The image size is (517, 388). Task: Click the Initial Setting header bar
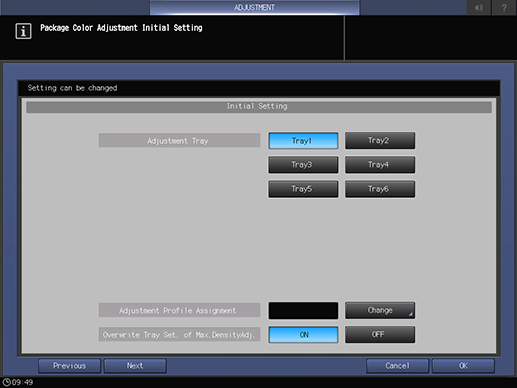(259, 107)
